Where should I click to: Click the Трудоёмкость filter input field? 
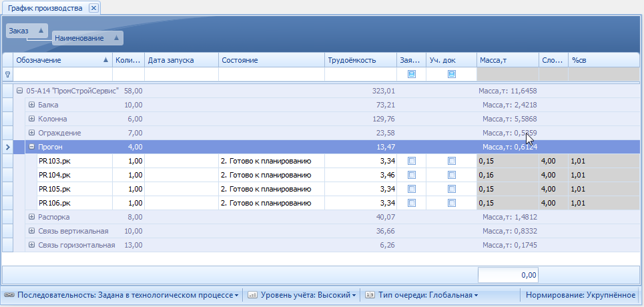click(360, 74)
